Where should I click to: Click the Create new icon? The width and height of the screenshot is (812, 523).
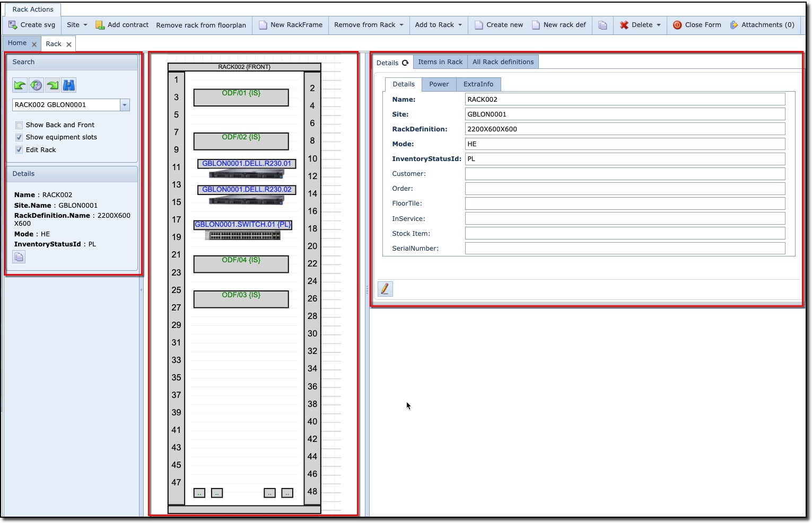tap(479, 24)
